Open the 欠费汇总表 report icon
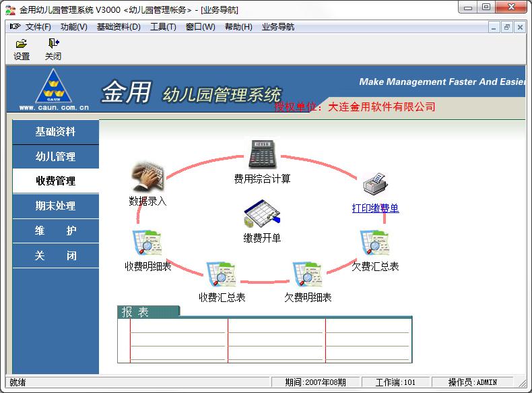Screen dimensions: 532x393 [x=374, y=243]
